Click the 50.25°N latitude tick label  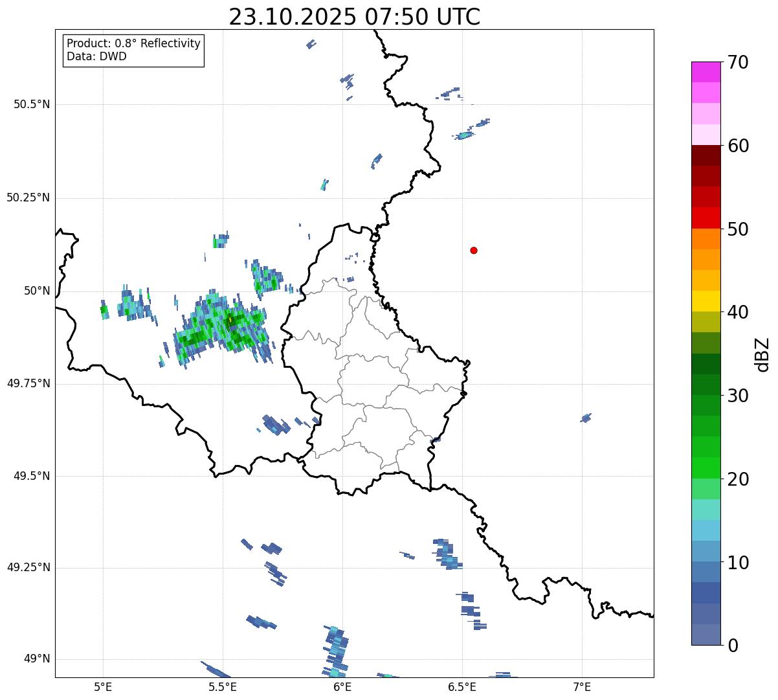coord(28,198)
